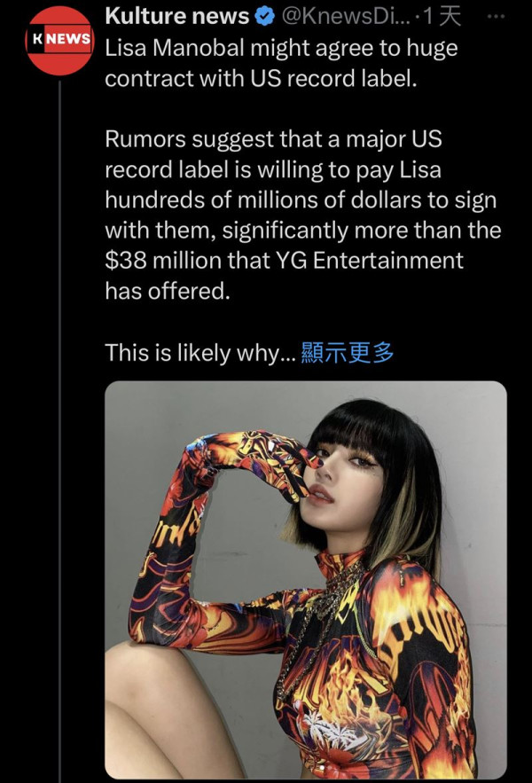Viewport: 532px width, 783px height.
Task: Click the 1天 post timestamp
Action: [x=441, y=17]
